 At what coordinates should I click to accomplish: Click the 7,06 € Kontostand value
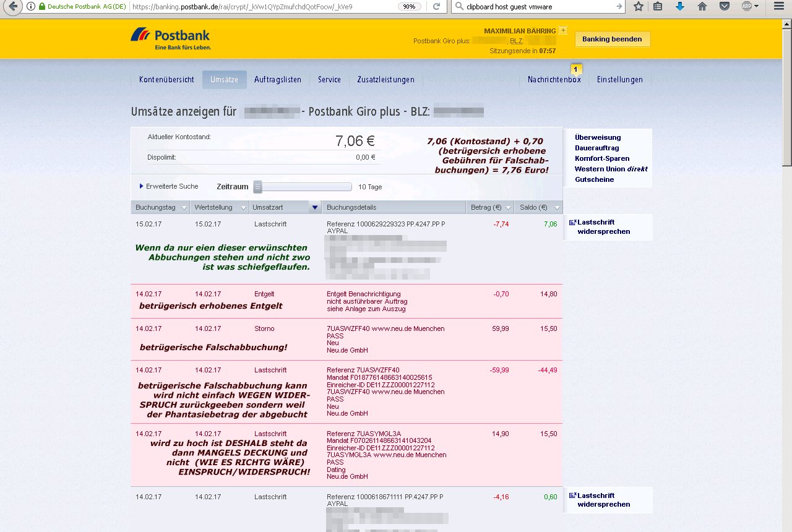click(355, 141)
